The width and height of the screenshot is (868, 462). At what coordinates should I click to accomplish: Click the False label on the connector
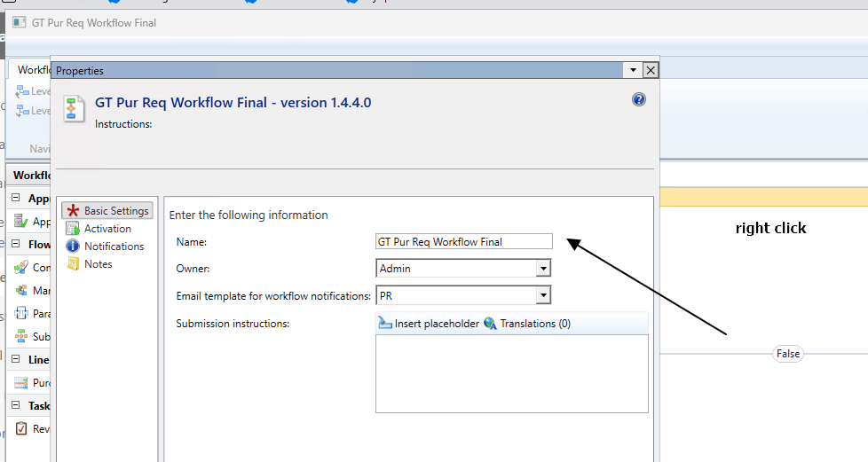pyautogui.click(x=787, y=354)
